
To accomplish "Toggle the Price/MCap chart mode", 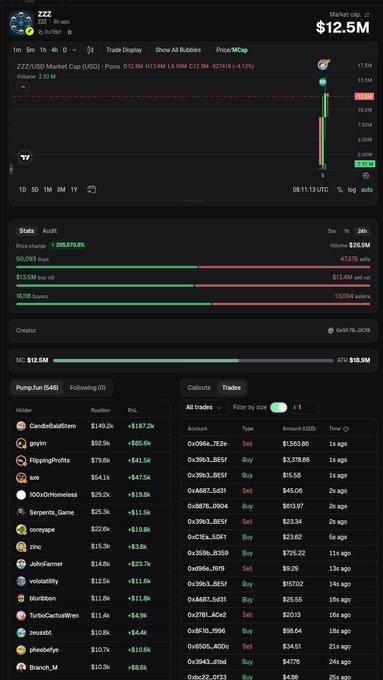I will coord(232,50).
